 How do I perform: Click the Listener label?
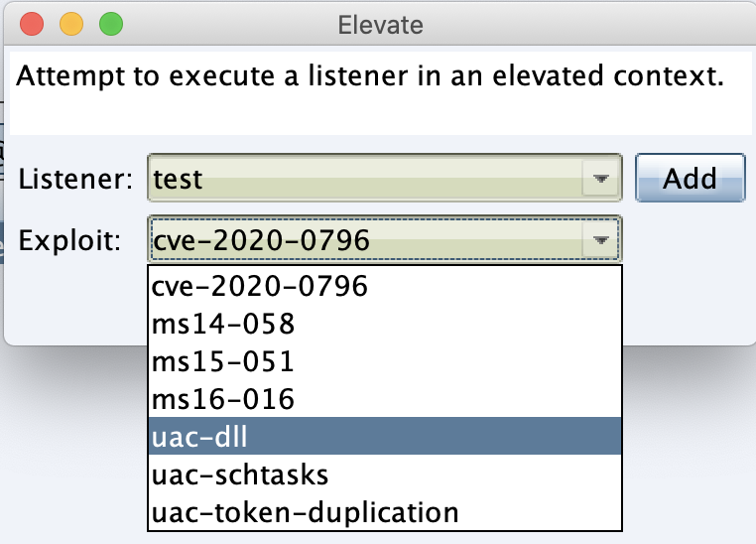click(75, 180)
